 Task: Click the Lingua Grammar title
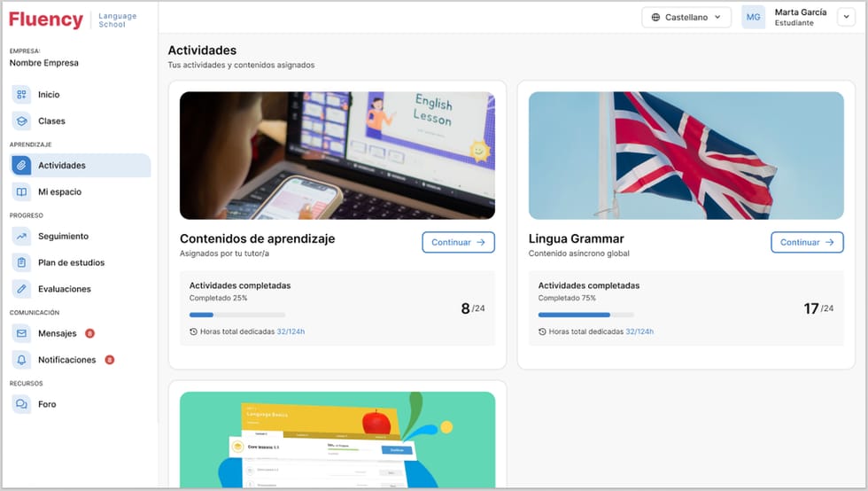[x=577, y=238]
